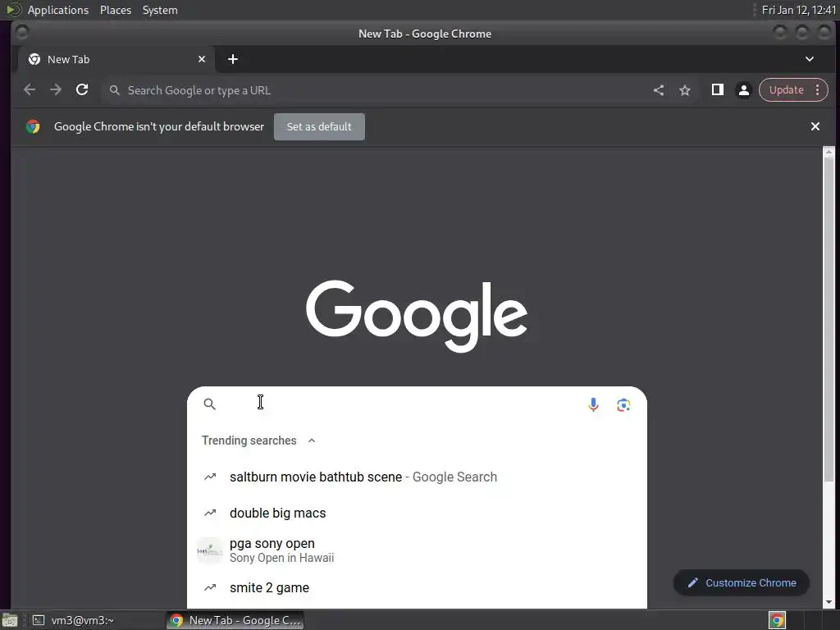Click the menu logo icon beside Applications

(13, 10)
